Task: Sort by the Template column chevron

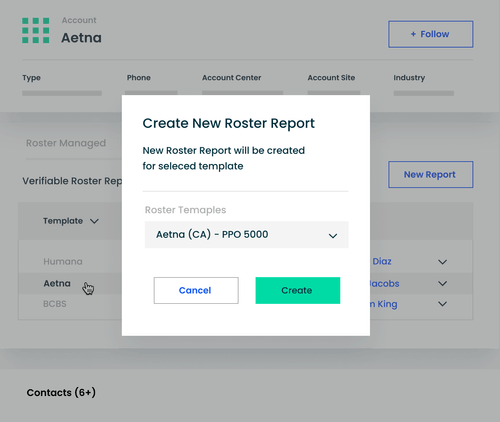Action: [94, 221]
